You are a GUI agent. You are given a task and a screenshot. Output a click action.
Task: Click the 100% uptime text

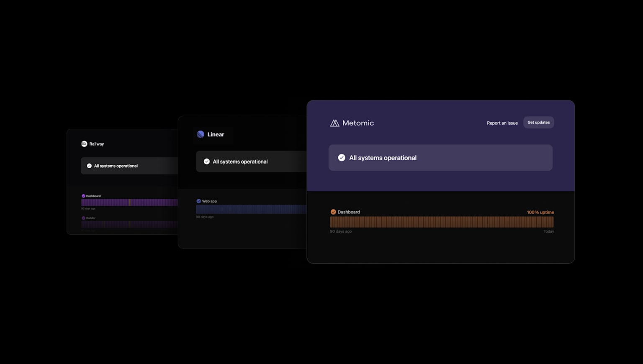coord(540,213)
